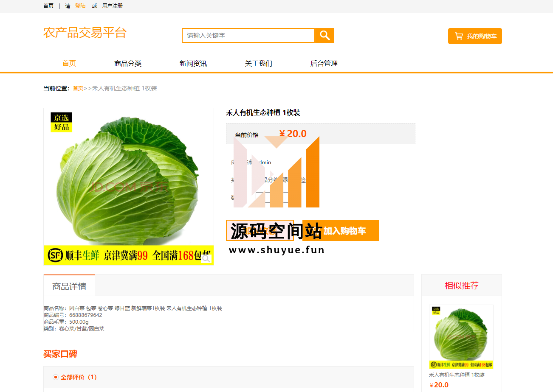Click the ¥20.0 price under 相似推荐
The image size is (553, 392).
point(439,385)
